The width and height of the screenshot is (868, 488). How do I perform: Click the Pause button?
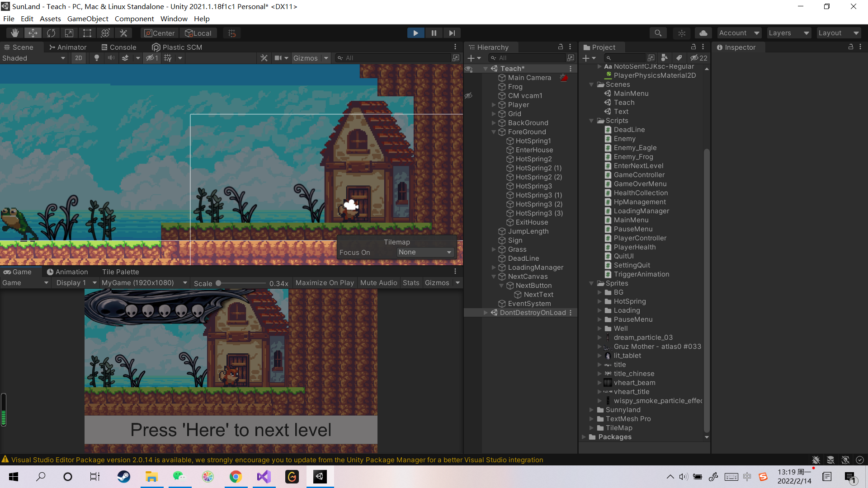[434, 33]
